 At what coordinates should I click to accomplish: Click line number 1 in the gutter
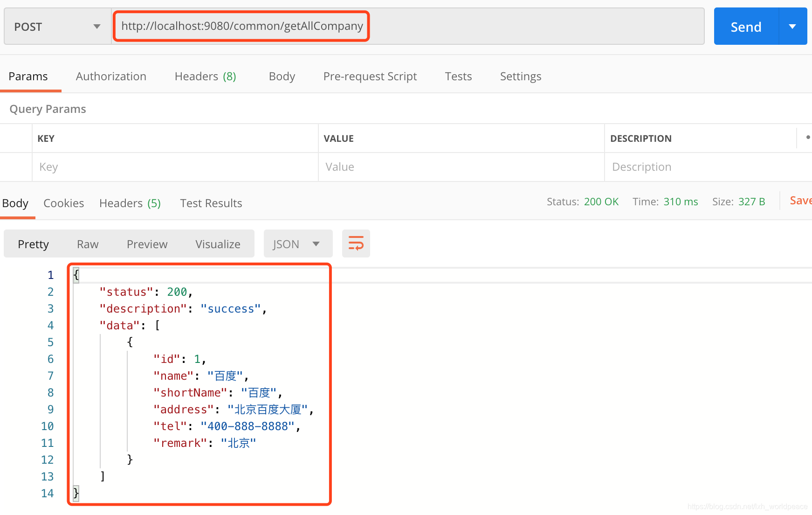(50, 275)
